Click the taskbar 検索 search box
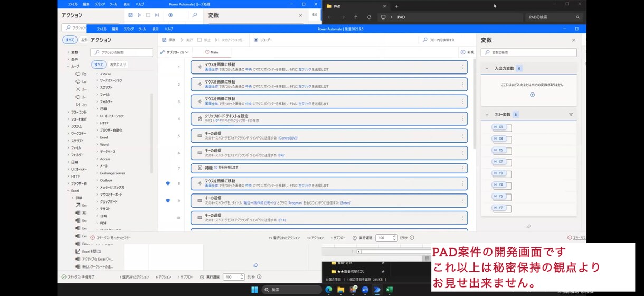Viewport: 644px width, 296px height. [x=292, y=290]
